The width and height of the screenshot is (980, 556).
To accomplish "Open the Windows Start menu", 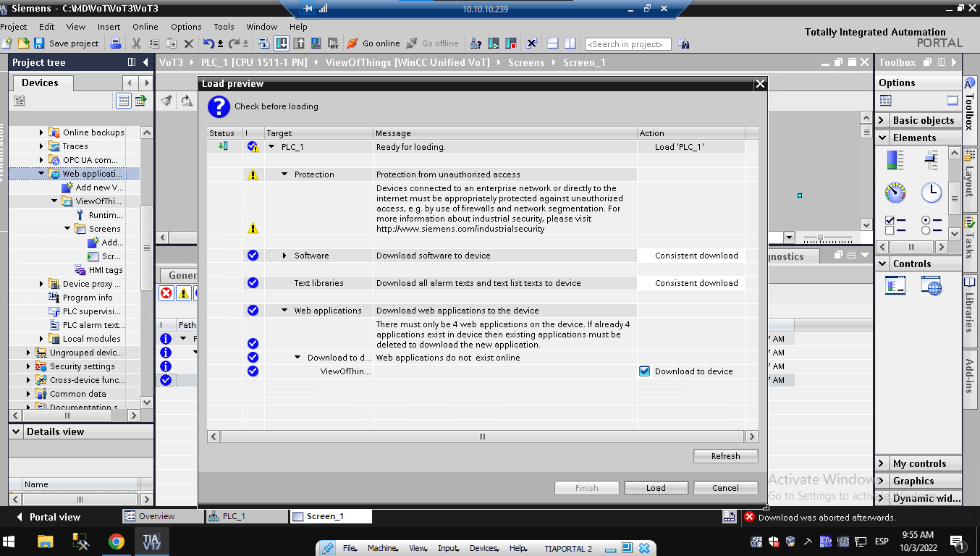I will (x=10, y=542).
